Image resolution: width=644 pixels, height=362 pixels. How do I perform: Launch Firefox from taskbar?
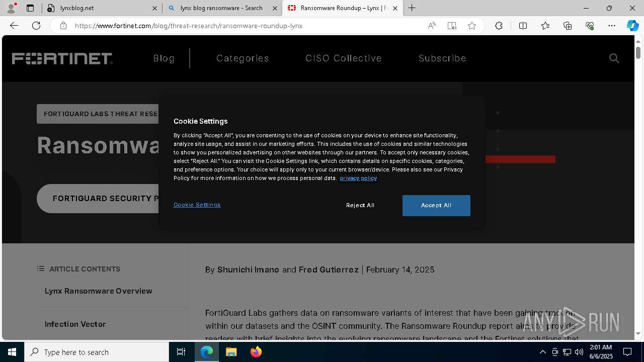tap(256, 352)
